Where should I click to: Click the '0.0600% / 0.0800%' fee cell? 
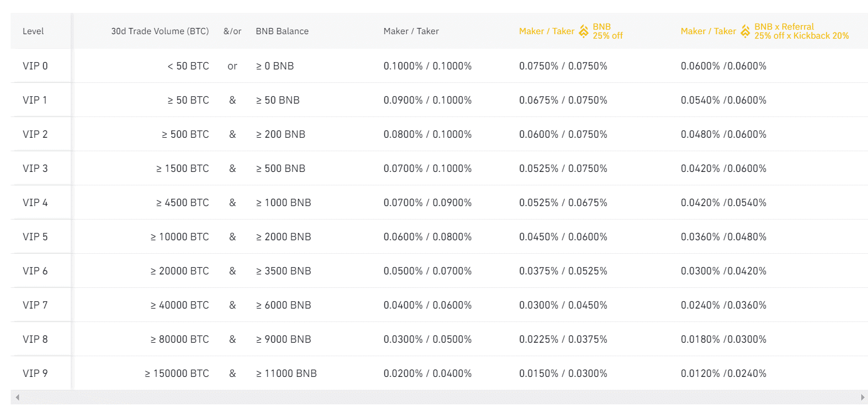(428, 237)
